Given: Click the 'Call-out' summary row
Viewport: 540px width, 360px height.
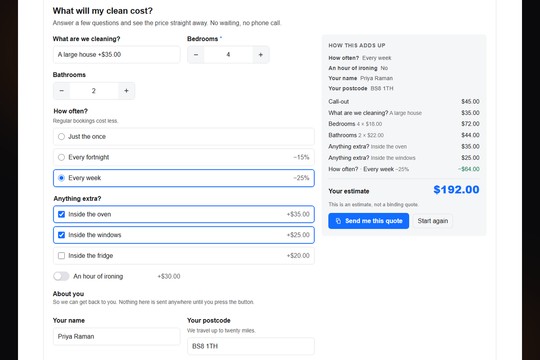Looking at the screenshot, I should [404, 102].
